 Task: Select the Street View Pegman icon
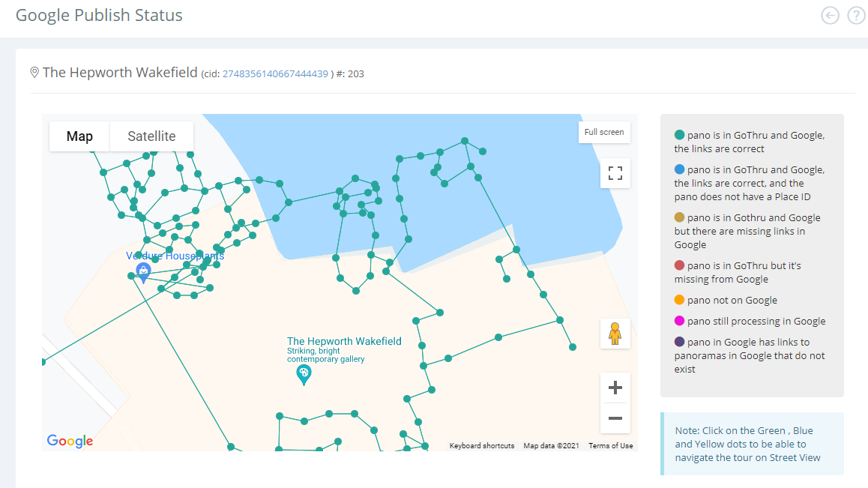[615, 334]
